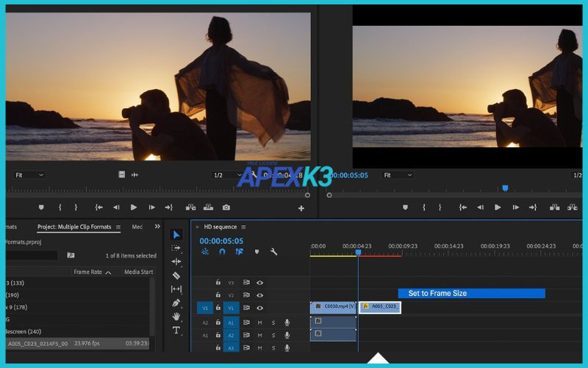
Task: Mark In point in Source monitor
Action: [x=60, y=208]
